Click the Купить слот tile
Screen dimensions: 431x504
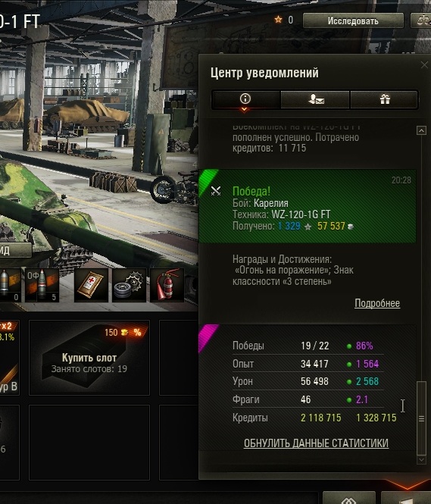[89, 358]
